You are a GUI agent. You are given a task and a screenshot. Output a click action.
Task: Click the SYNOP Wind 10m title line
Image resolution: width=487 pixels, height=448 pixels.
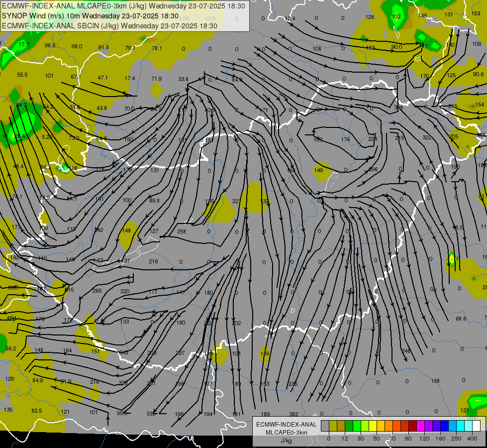(x=90, y=16)
